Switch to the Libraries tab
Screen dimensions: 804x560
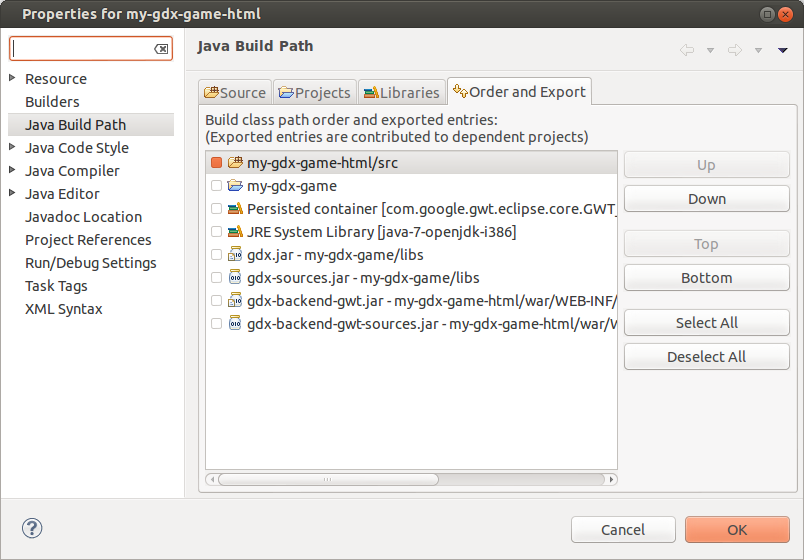click(x=401, y=93)
